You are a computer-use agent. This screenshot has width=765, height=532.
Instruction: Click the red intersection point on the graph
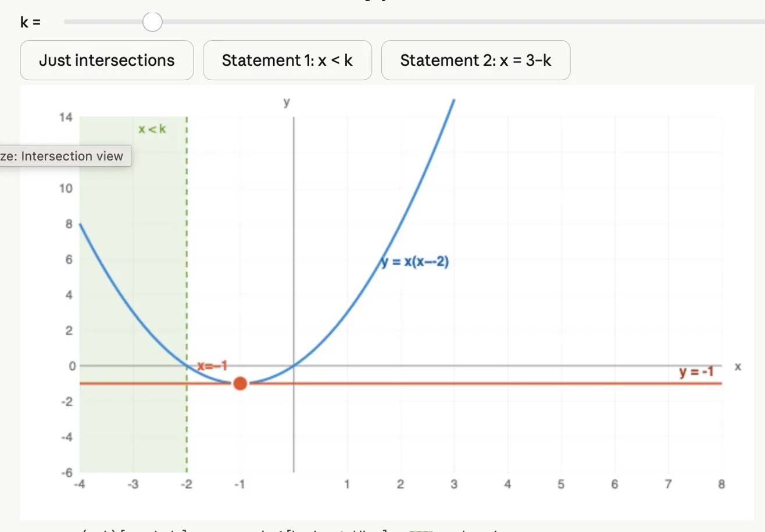240,383
